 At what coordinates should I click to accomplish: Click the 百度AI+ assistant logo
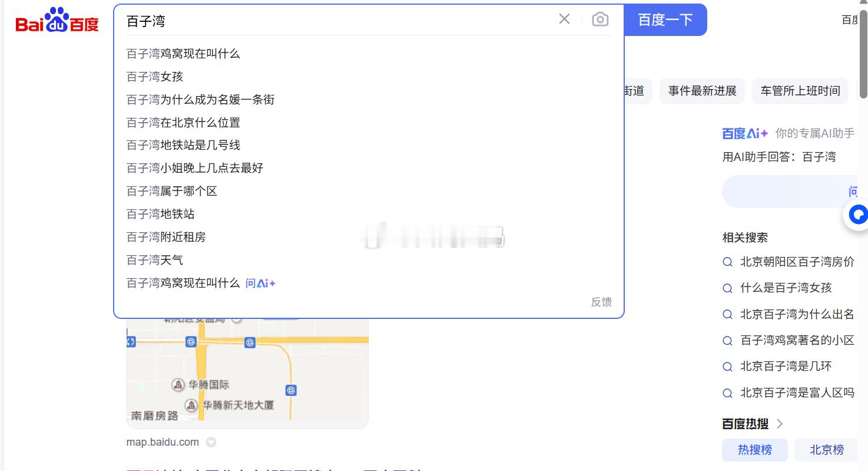(745, 133)
